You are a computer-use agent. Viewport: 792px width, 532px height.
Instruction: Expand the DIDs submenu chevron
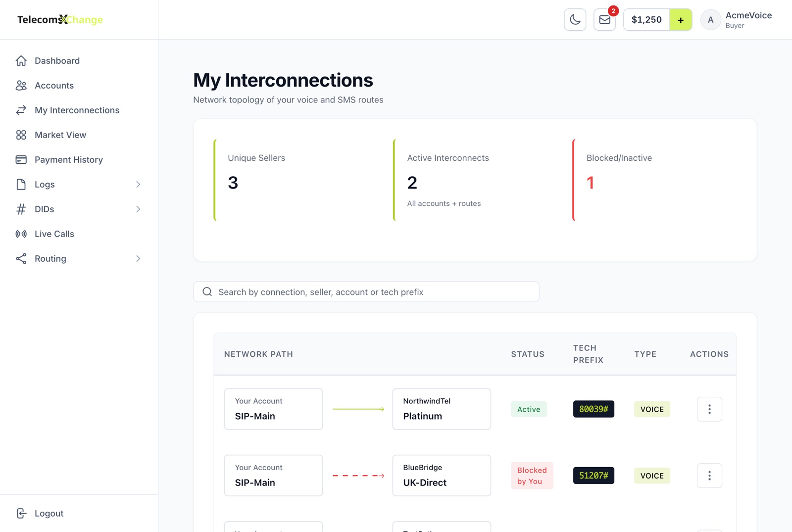(138, 209)
